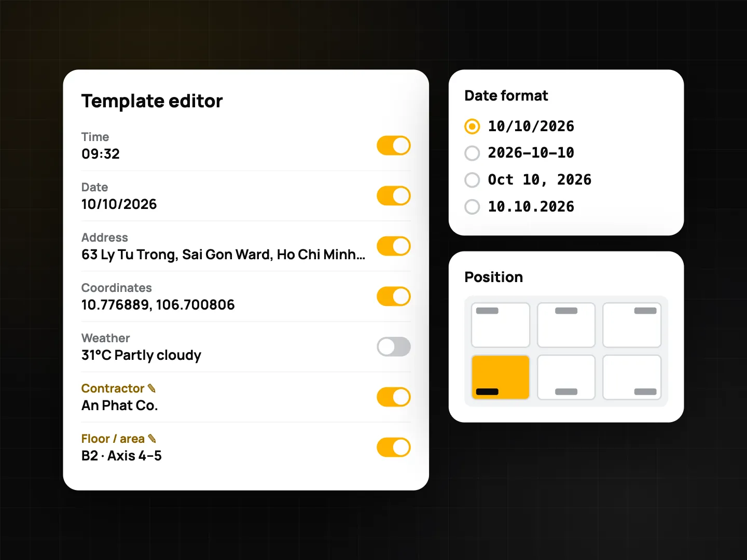Click the Contractor field label
This screenshot has height=560, width=747.
click(x=113, y=388)
